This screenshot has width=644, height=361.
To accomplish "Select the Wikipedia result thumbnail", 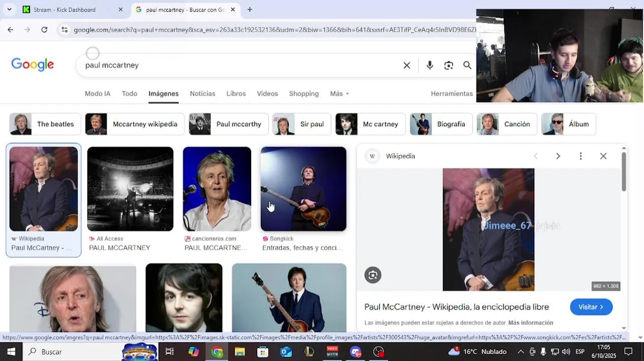I will [x=44, y=189].
